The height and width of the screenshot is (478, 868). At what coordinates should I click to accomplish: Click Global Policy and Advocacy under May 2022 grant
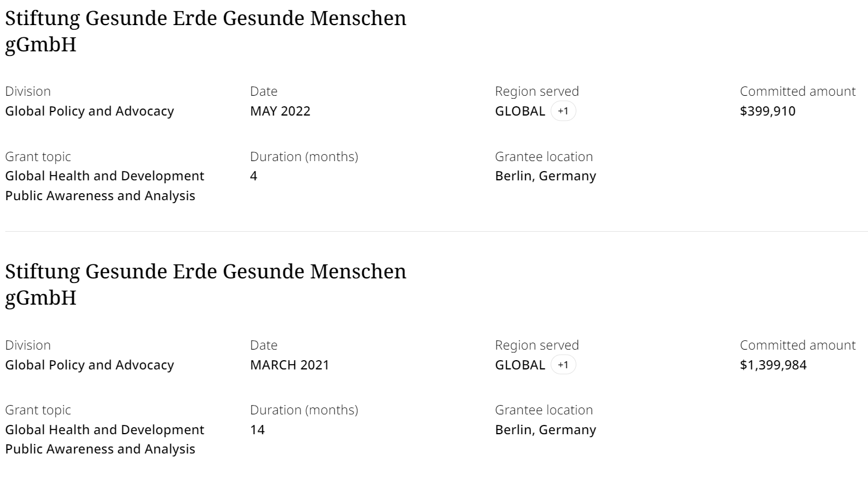coord(89,111)
